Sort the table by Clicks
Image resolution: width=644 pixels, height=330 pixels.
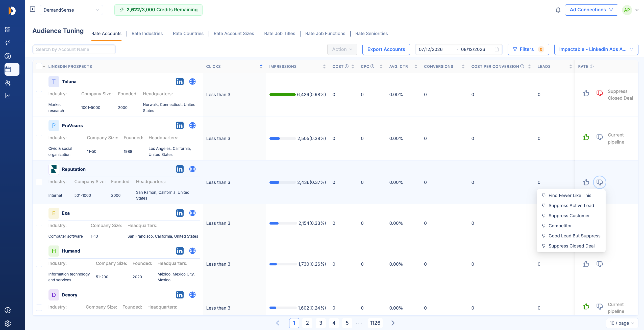click(x=261, y=66)
